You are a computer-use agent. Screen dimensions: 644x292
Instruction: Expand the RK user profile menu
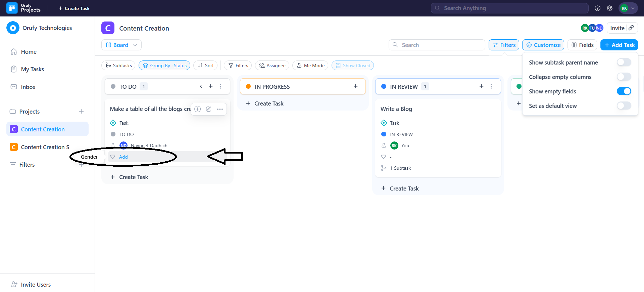[x=628, y=8]
